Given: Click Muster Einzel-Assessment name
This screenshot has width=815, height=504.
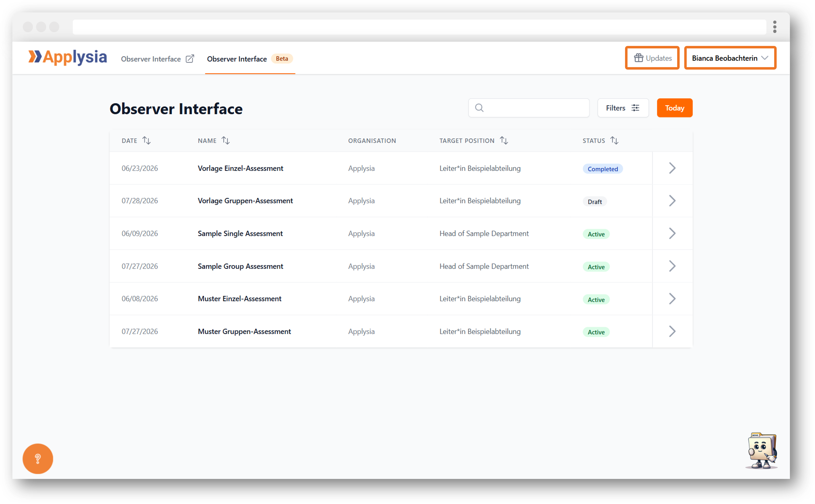Looking at the screenshot, I should pyautogui.click(x=239, y=299).
